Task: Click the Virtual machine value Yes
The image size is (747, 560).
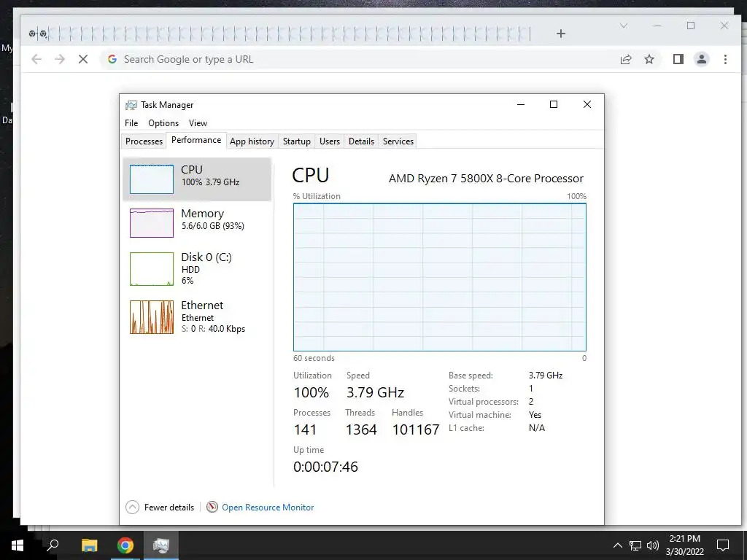Action: (535, 415)
